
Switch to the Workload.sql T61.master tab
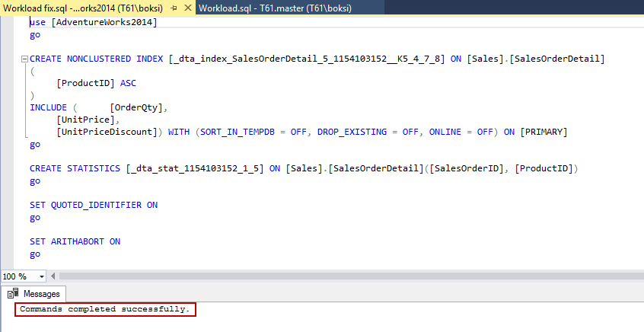[275, 8]
